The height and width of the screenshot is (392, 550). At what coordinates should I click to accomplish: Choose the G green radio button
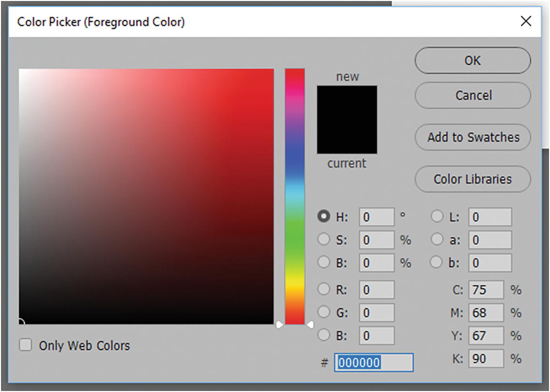click(x=324, y=312)
